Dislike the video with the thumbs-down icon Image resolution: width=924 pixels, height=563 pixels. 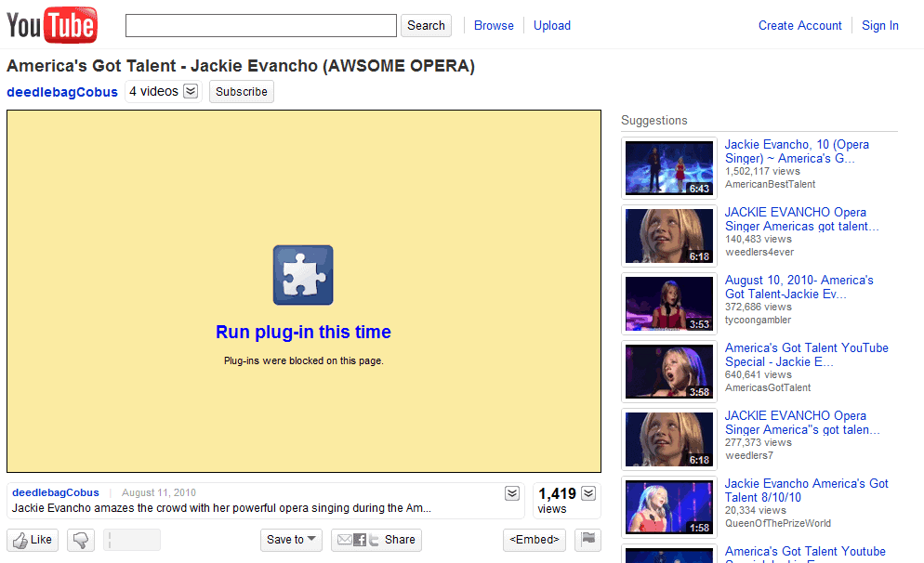80,540
